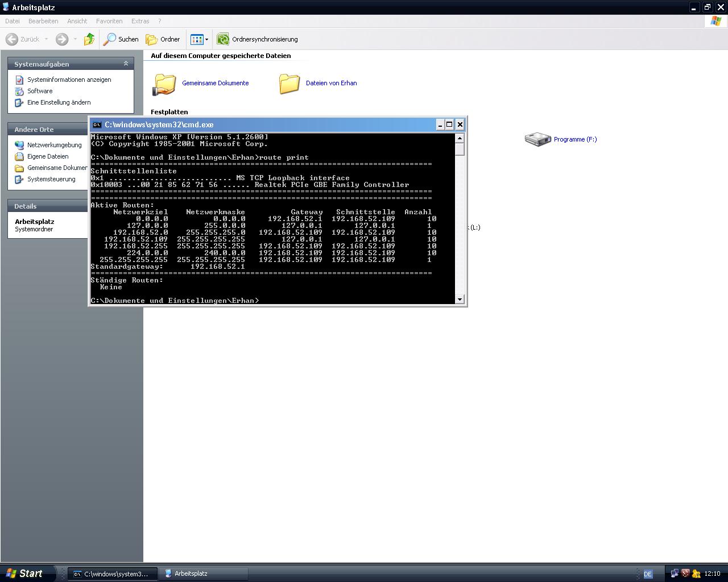Toggle the Ordner folder pane

click(x=163, y=39)
